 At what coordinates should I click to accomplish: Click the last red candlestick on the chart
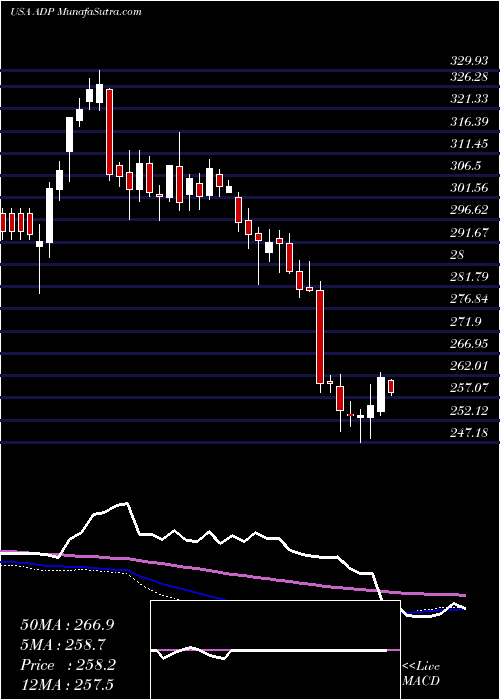(392, 387)
